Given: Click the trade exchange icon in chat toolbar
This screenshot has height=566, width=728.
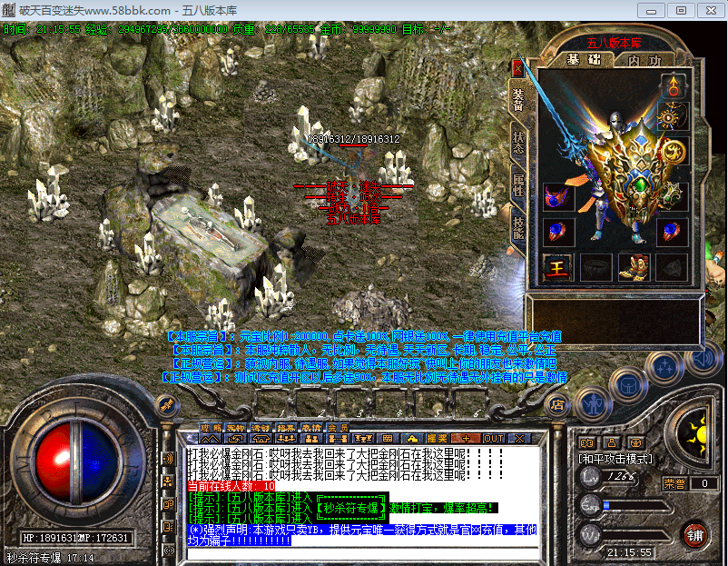Looking at the screenshot, I should pos(235,439).
